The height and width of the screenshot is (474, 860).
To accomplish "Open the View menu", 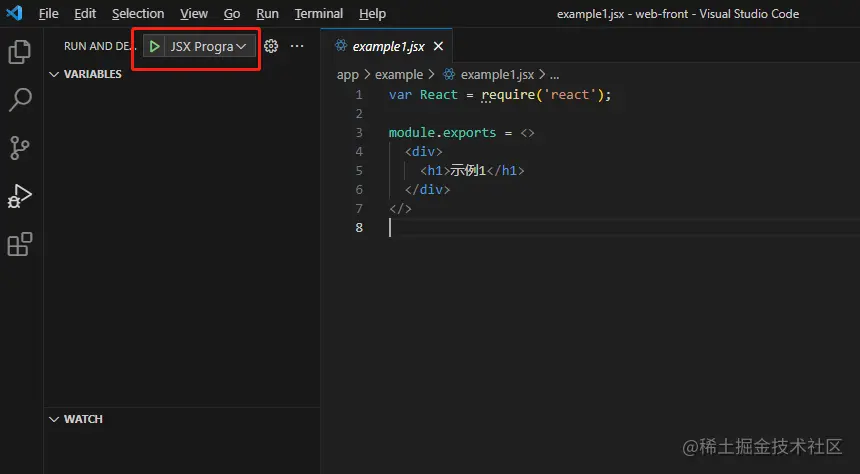I will coord(194,14).
